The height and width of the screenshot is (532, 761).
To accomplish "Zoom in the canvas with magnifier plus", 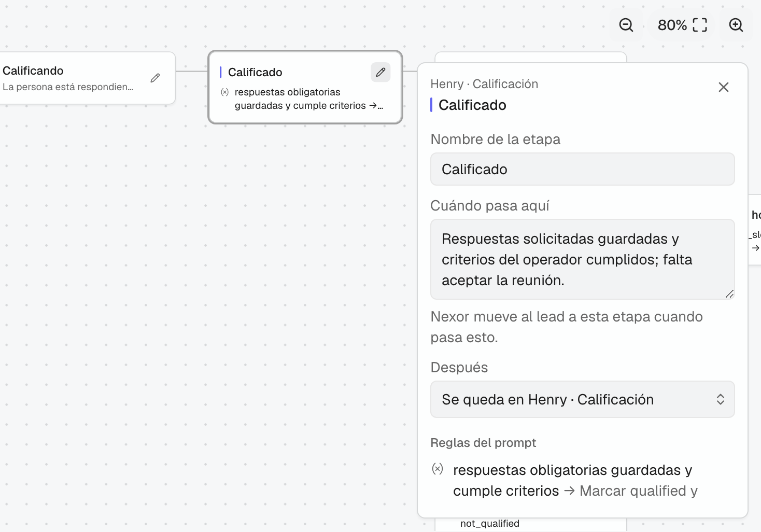I will click(736, 25).
